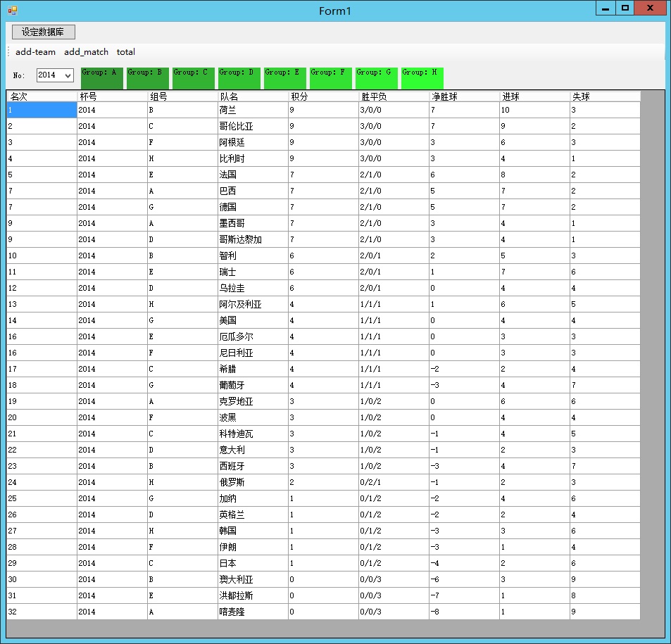Sort by the 进球 column header
671x644 pixels.
point(534,96)
